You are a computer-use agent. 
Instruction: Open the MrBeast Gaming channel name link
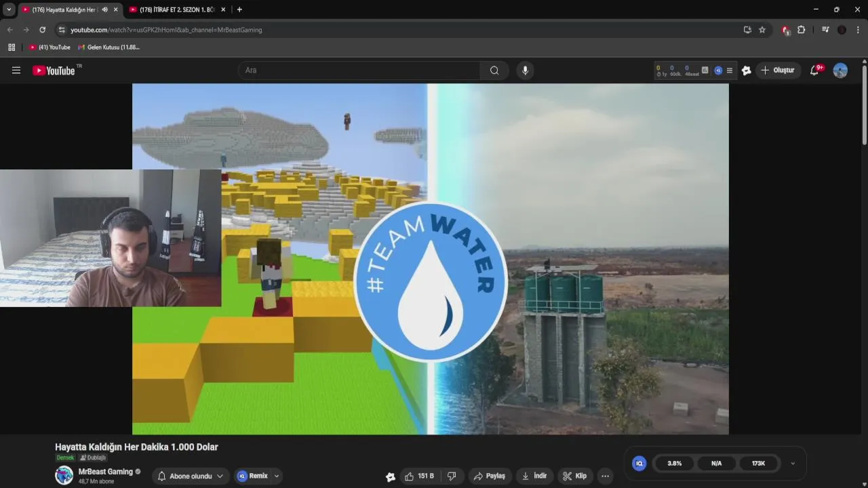pyautogui.click(x=105, y=472)
